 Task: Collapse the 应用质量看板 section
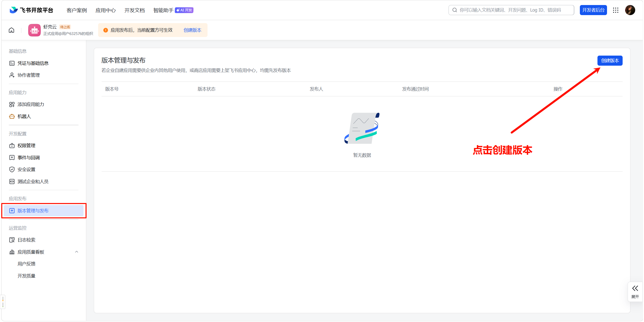tap(76, 252)
